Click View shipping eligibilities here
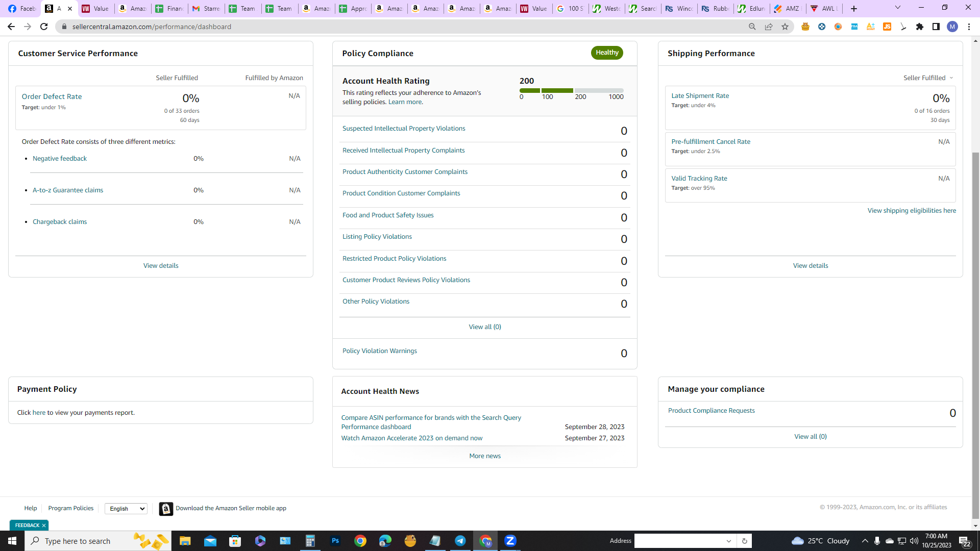Screen dimensions: 980x551 tap(912, 211)
